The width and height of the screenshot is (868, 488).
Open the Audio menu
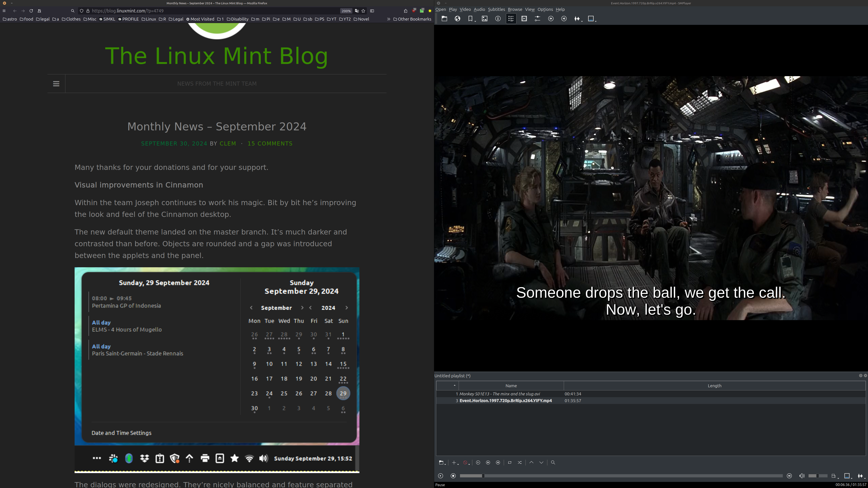point(479,9)
